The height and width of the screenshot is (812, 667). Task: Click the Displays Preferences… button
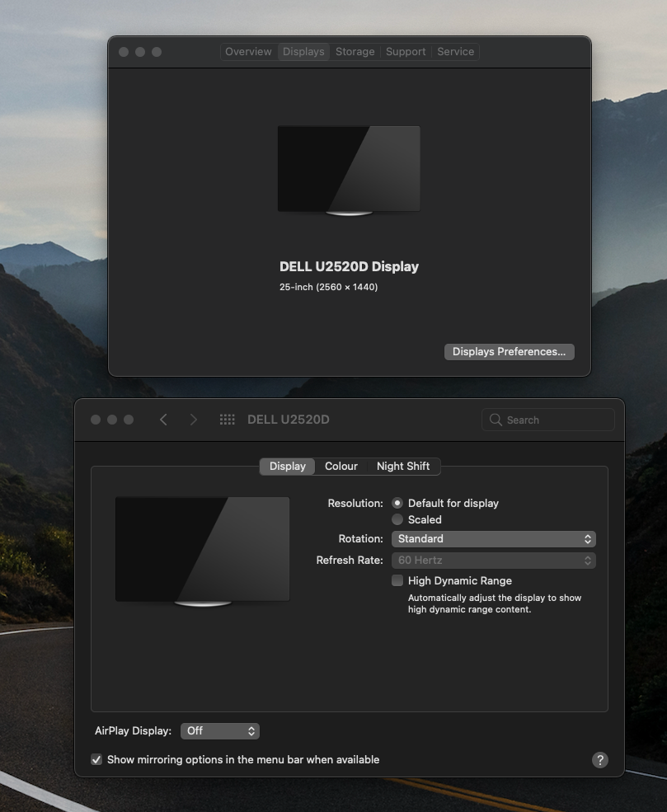pos(509,352)
